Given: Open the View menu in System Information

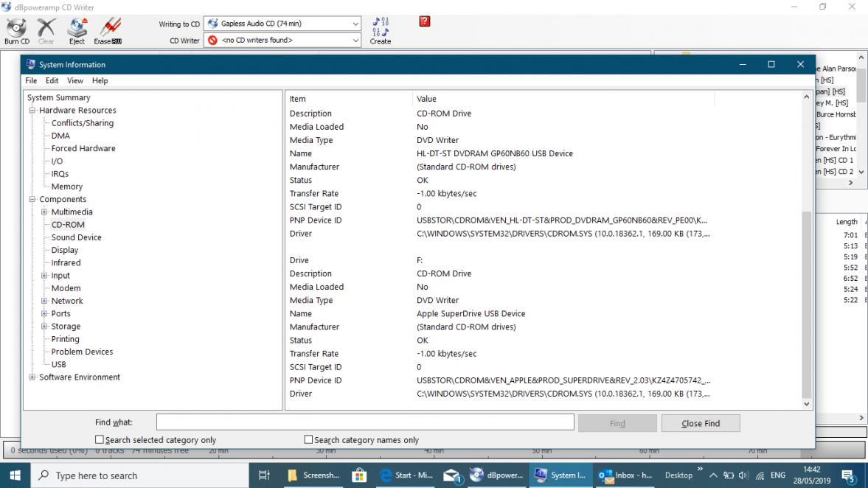Looking at the screenshot, I should 75,80.
